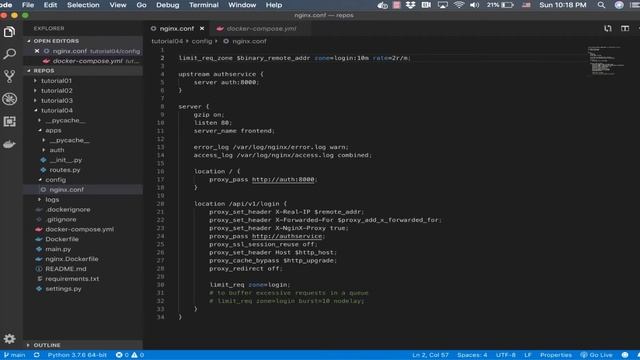Open .gitignore file

pyautogui.click(x=61, y=219)
